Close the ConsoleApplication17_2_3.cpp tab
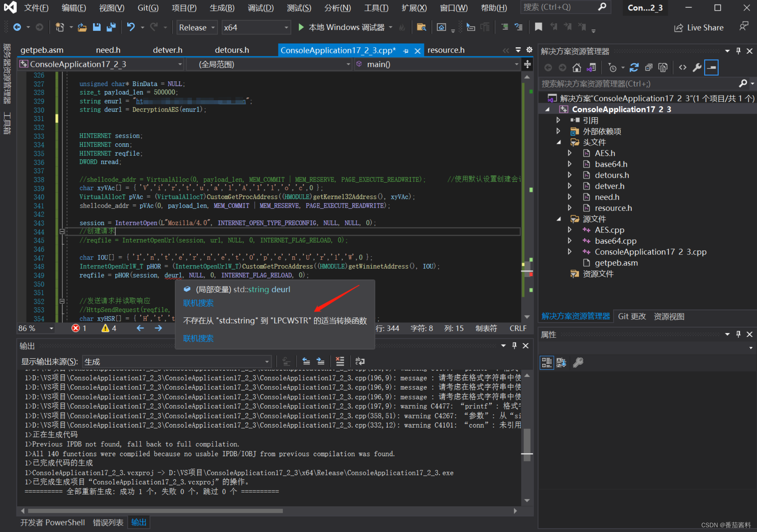757x532 pixels. pos(418,51)
